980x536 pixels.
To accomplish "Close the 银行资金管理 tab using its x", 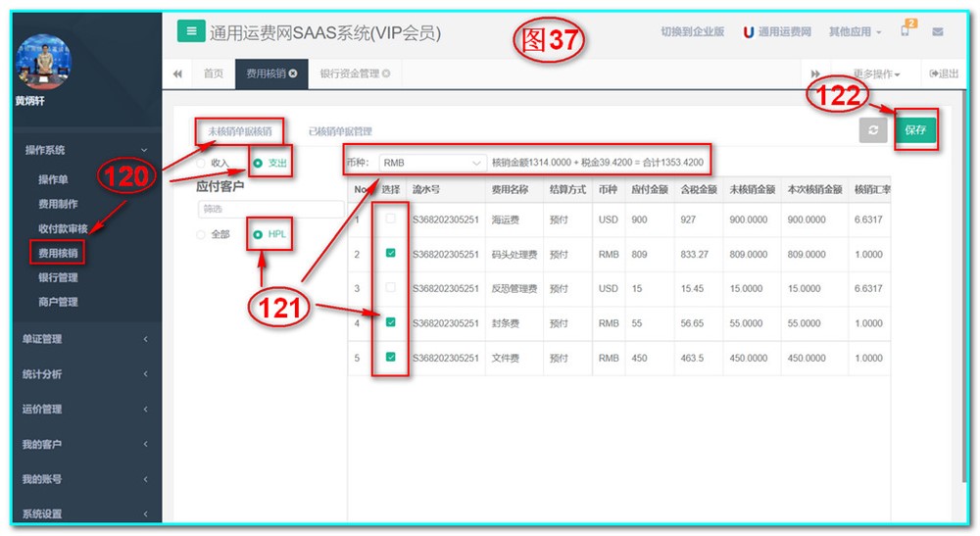I will pos(386,73).
